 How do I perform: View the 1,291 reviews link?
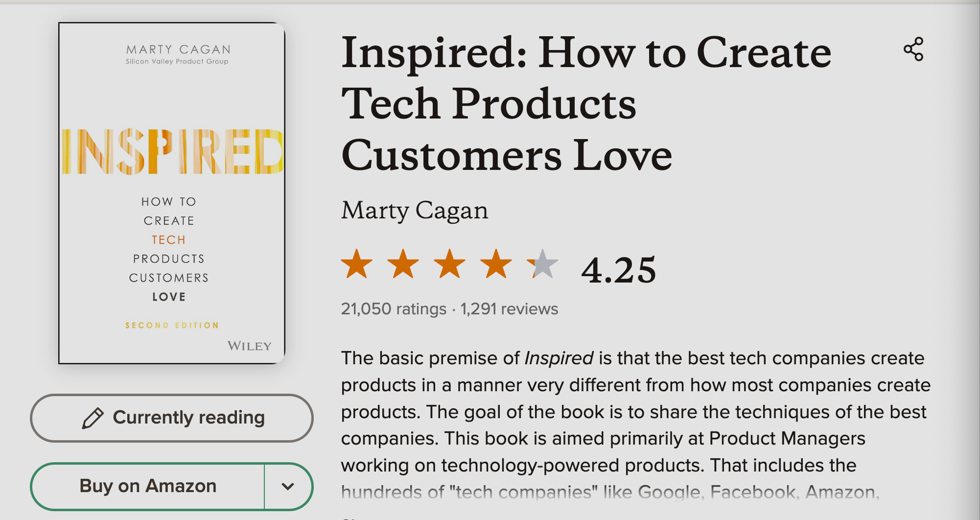[509, 309]
